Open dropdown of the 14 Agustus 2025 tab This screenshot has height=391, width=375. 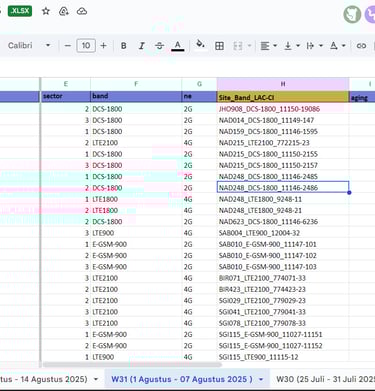[x=96, y=379]
